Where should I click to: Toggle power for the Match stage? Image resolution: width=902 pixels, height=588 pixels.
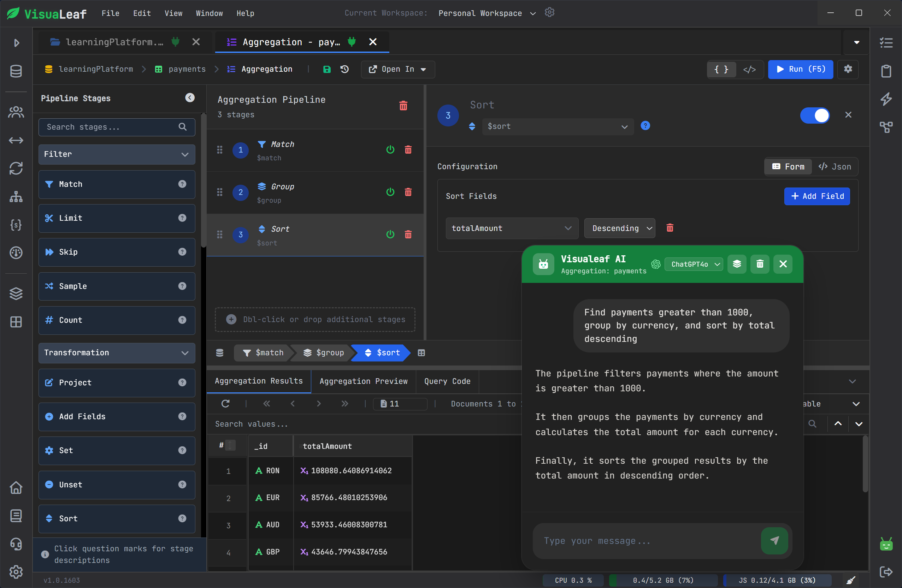tap(390, 150)
